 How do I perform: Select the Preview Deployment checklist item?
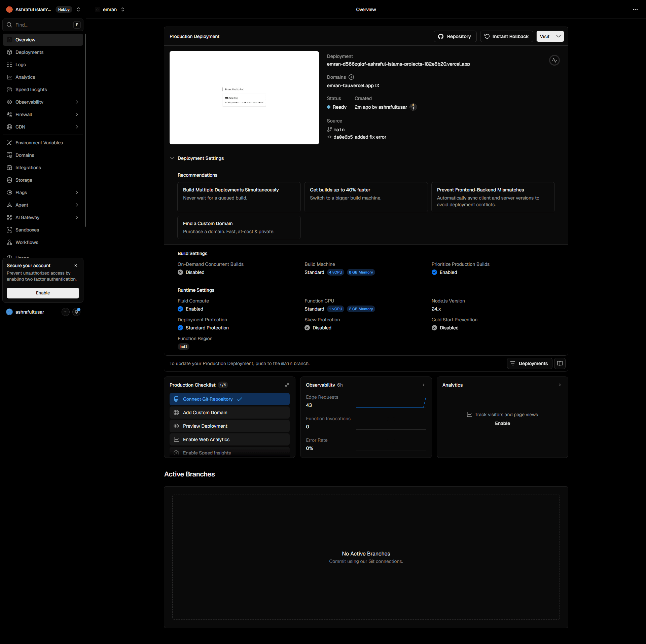pos(229,426)
